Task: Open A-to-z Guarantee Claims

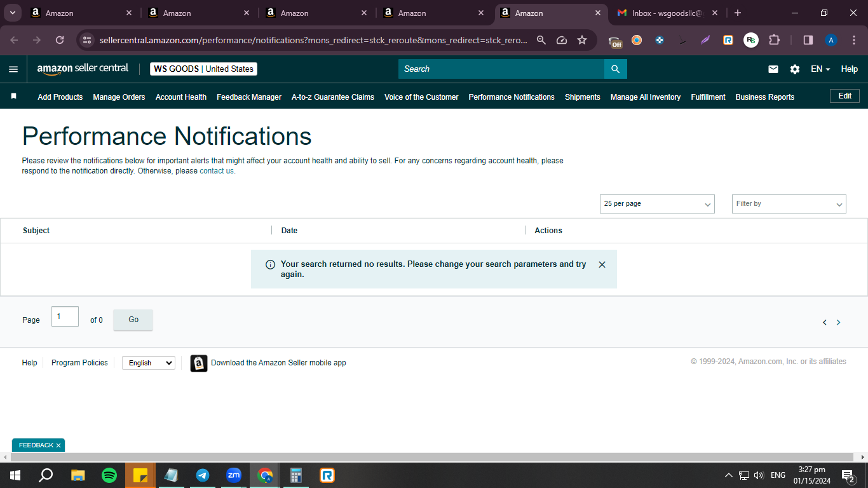Action: click(x=333, y=97)
